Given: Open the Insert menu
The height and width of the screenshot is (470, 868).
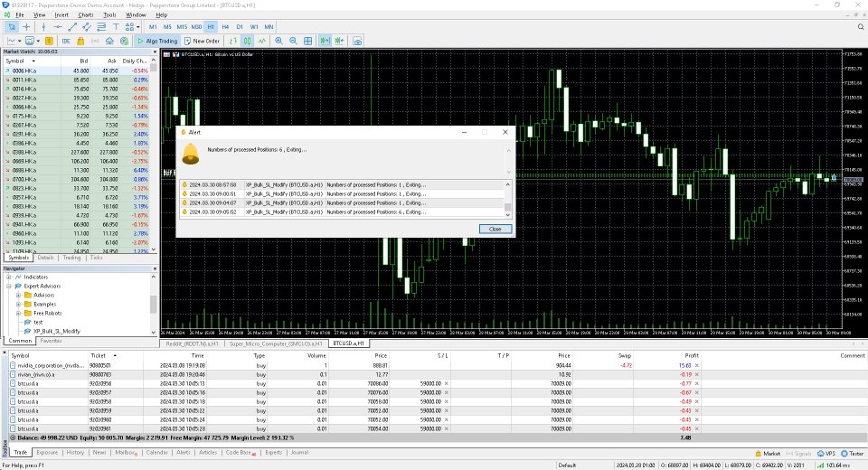Looking at the screenshot, I should coord(61,15).
